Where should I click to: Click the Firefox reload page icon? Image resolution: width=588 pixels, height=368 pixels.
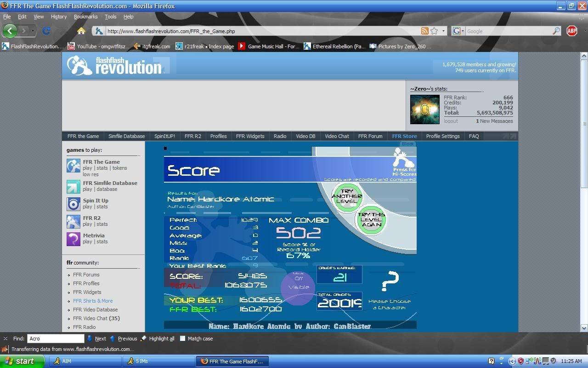(46, 31)
